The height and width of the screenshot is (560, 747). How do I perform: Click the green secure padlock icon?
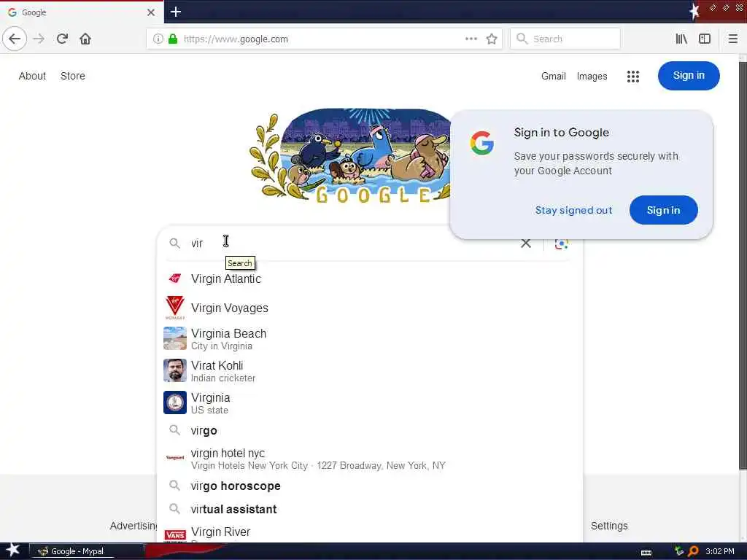[173, 39]
